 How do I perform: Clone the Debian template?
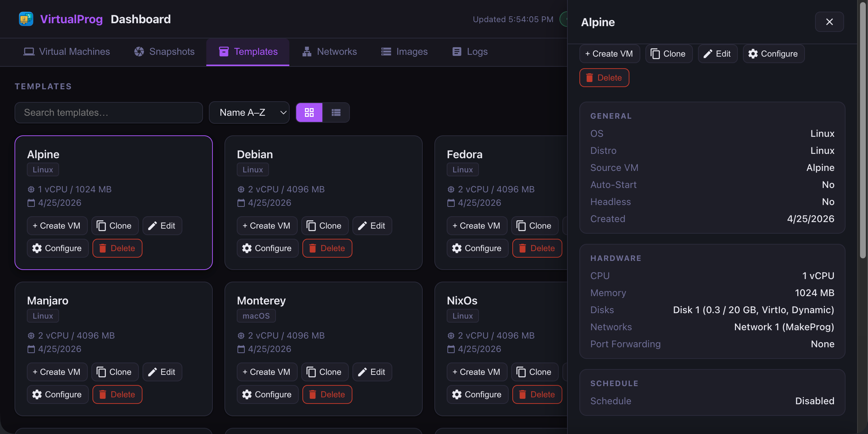325,226
